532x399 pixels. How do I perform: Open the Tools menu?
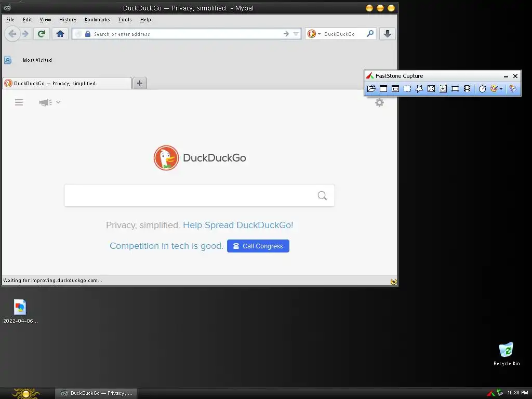(x=125, y=20)
